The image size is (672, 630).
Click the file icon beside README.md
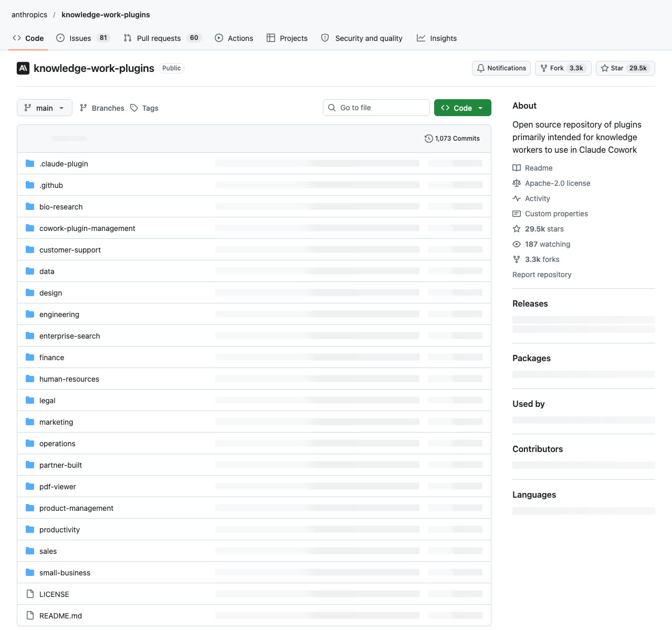[x=30, y=615]
